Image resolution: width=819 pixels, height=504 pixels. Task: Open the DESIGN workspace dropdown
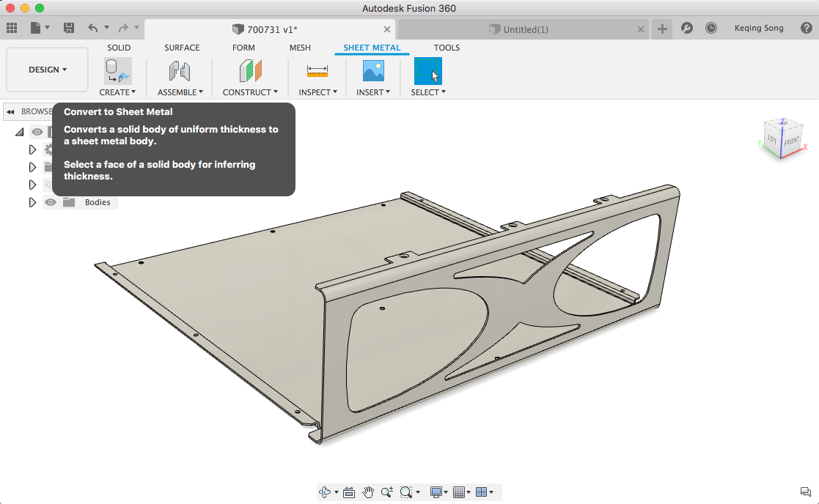point(48,70)
